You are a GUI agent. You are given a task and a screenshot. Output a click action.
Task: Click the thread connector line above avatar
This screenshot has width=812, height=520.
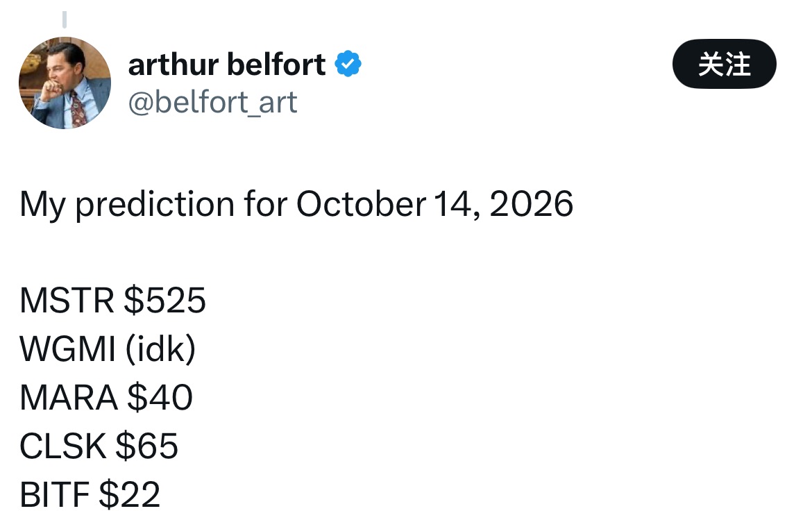(x=65, y=19)
